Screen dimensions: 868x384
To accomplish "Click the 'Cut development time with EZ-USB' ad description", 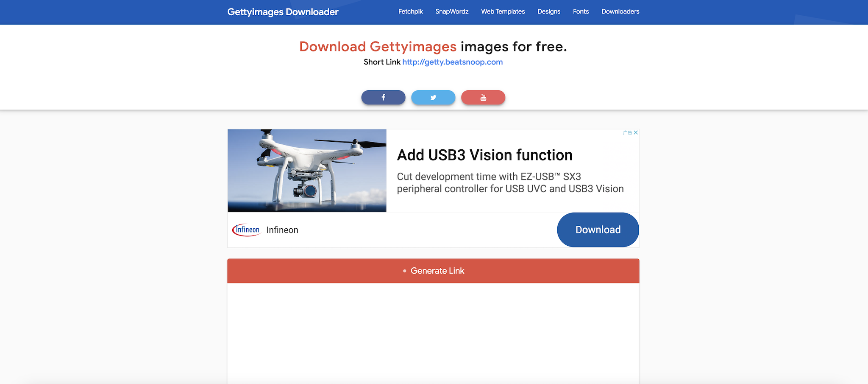I will [510, 182].
